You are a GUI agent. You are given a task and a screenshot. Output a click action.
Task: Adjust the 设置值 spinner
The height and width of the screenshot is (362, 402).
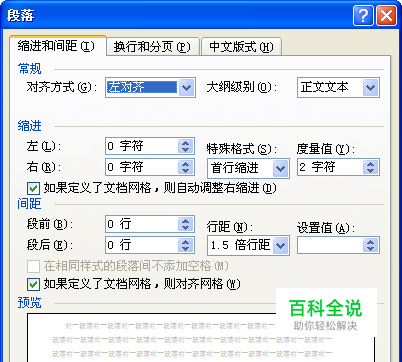point(371,245)
